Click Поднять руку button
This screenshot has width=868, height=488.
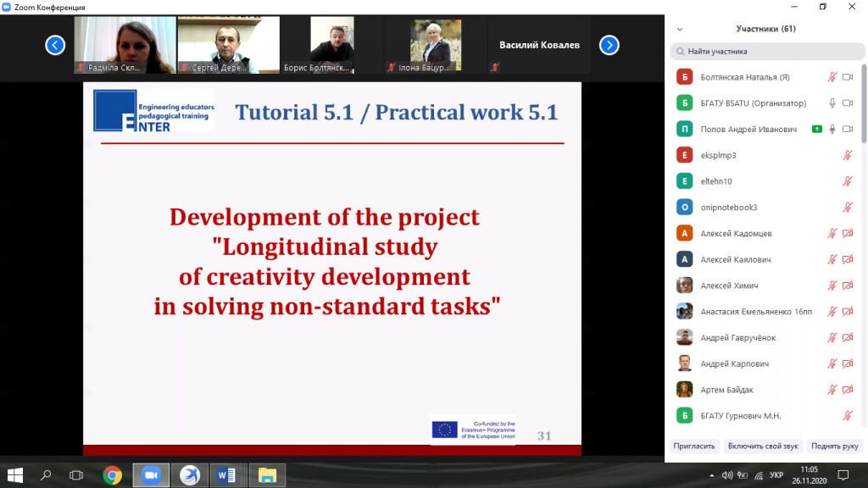(835, 446)
